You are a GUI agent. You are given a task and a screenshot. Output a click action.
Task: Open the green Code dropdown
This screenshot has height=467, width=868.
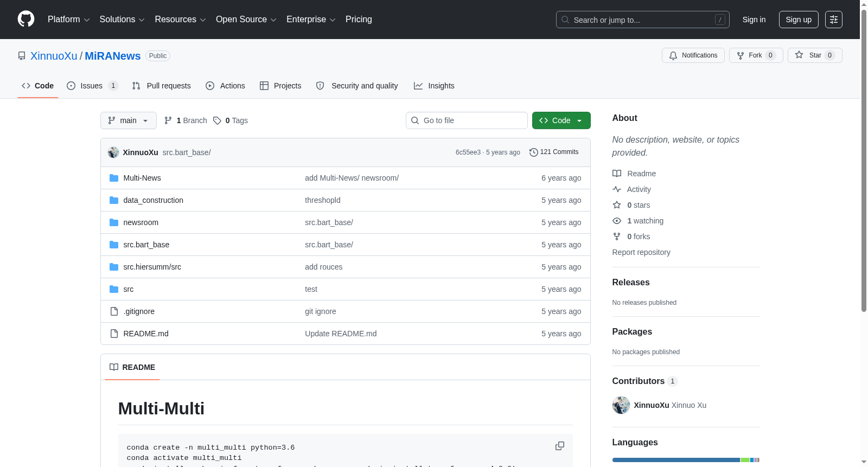coord(561,120)
